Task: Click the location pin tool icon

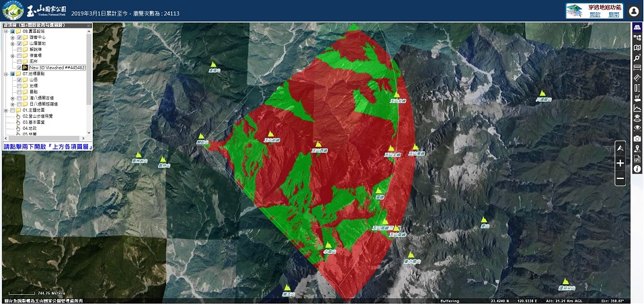Action: (x=637, y=148)
